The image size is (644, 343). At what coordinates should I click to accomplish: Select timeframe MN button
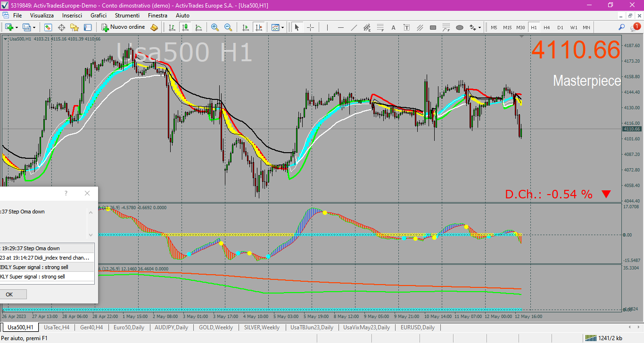coord(586,27)
